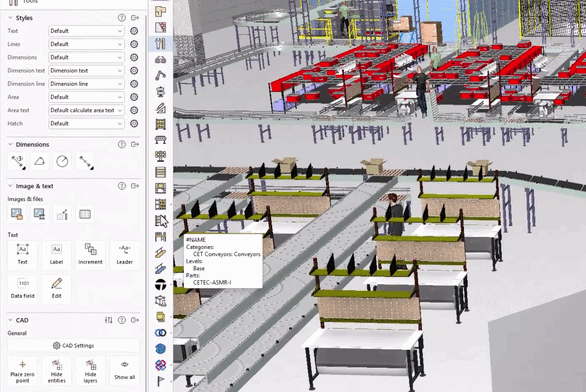Click the Leader text tool button
Screen dimensions: 586x392
click(124, 254)
